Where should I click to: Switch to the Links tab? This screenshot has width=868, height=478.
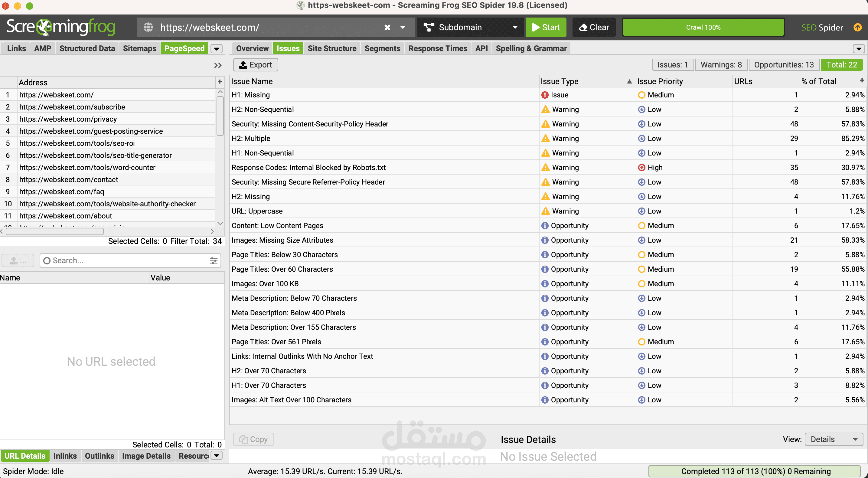16,48
